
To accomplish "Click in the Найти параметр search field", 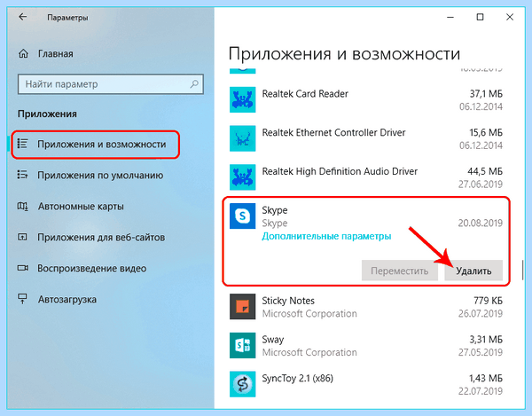I will 111,83.
